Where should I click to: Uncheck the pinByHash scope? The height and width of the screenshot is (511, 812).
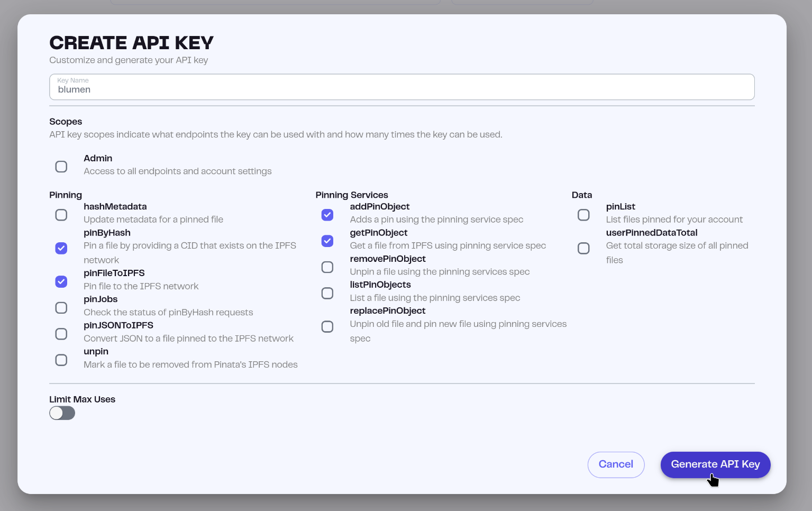coord(61,248)
